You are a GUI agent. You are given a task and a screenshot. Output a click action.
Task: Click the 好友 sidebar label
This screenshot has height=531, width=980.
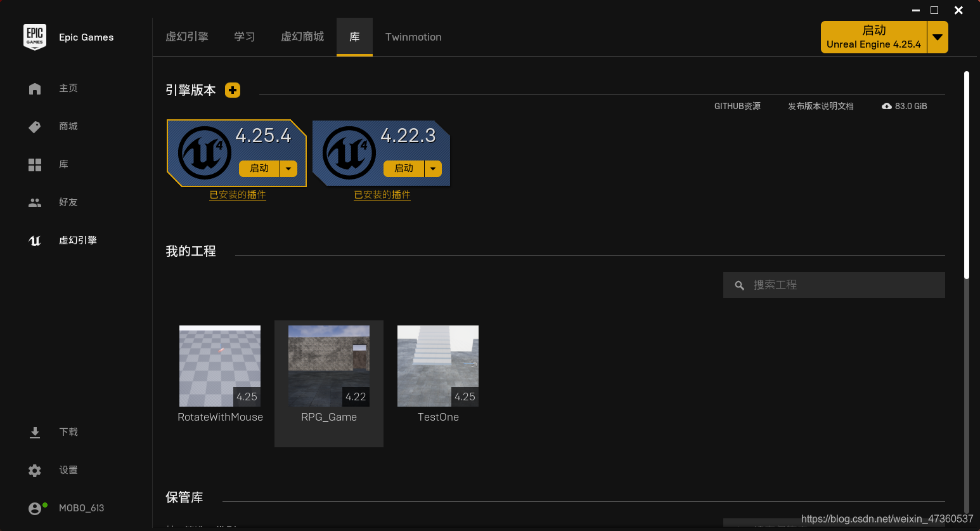tap(68, 202)
